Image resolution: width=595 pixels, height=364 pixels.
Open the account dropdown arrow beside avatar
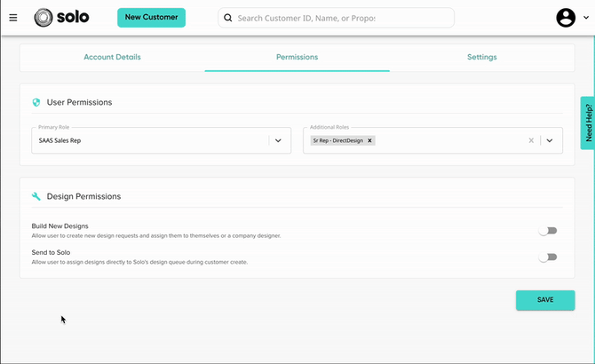pyautogui.click(x=585, y=19)
